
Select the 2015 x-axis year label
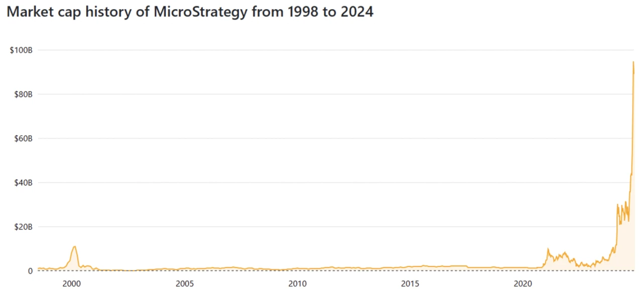point(411,283)
